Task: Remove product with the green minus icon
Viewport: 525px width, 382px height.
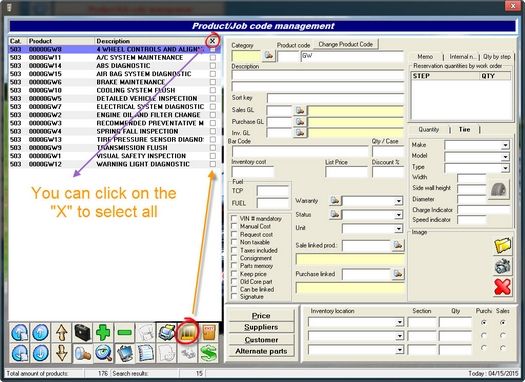Action: [x=124, y=332]
